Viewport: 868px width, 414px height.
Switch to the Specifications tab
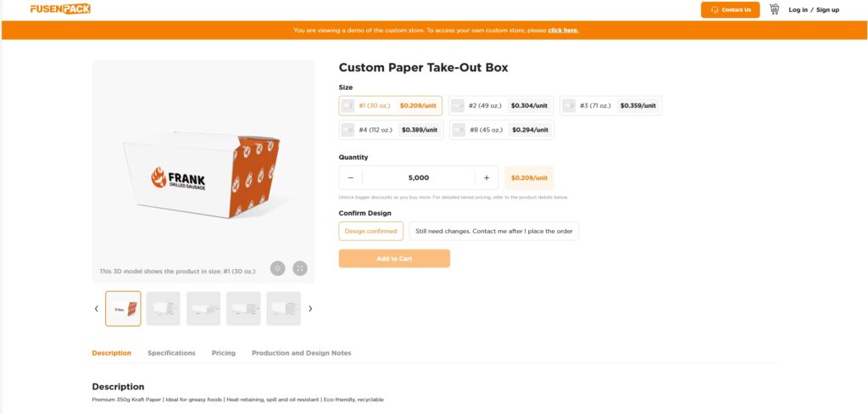pyautogui.click(x=171, y=353)
